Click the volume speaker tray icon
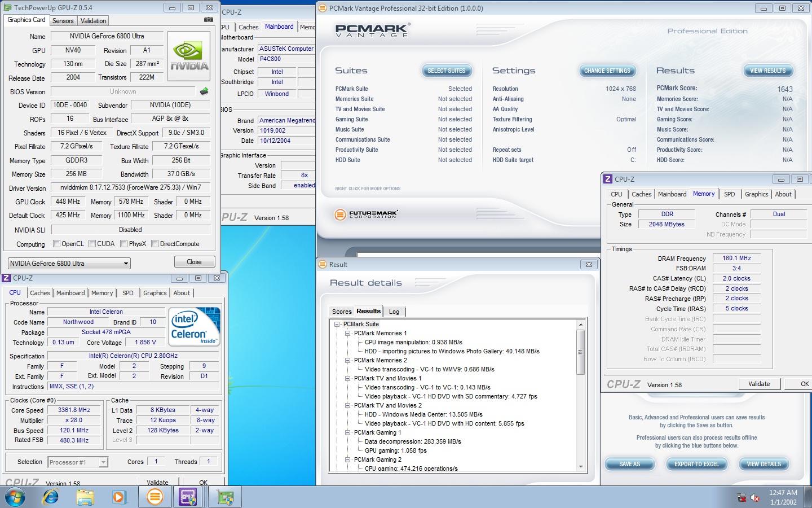 point(755,497)
